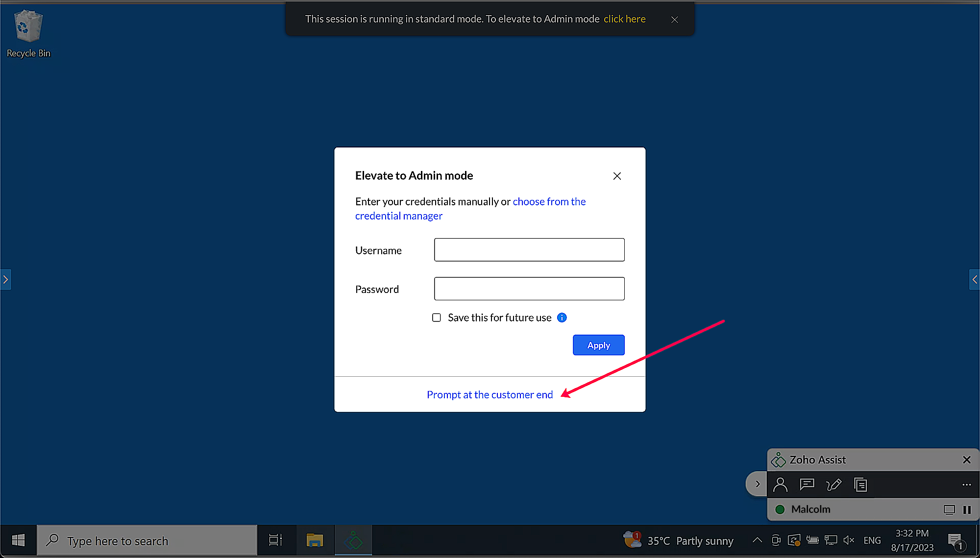The image size is (980, 558).
Task: Open the participants panel in Zoho Assist toolbar
Action: (x=781, y=485)
